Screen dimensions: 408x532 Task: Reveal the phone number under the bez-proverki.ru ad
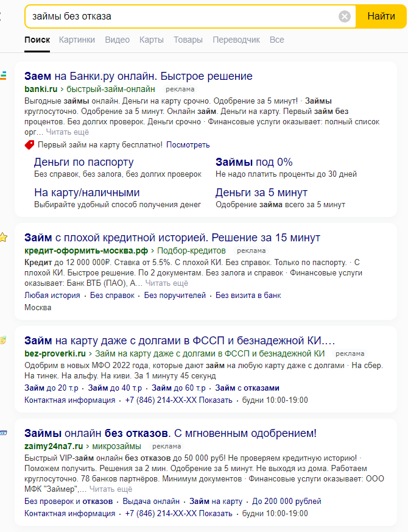coord(216,400)
